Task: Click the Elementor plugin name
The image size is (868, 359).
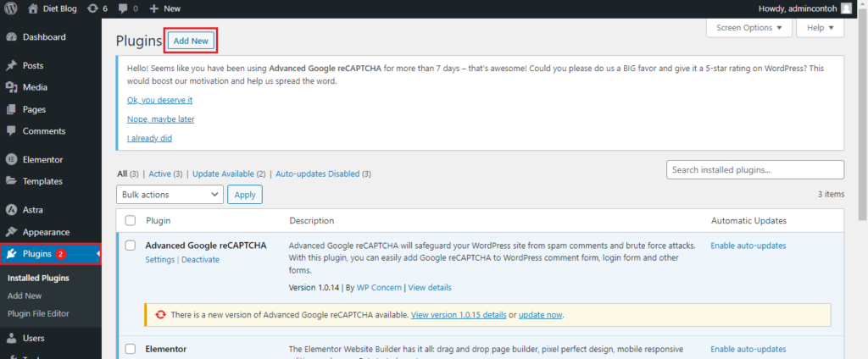Action: 166,349
